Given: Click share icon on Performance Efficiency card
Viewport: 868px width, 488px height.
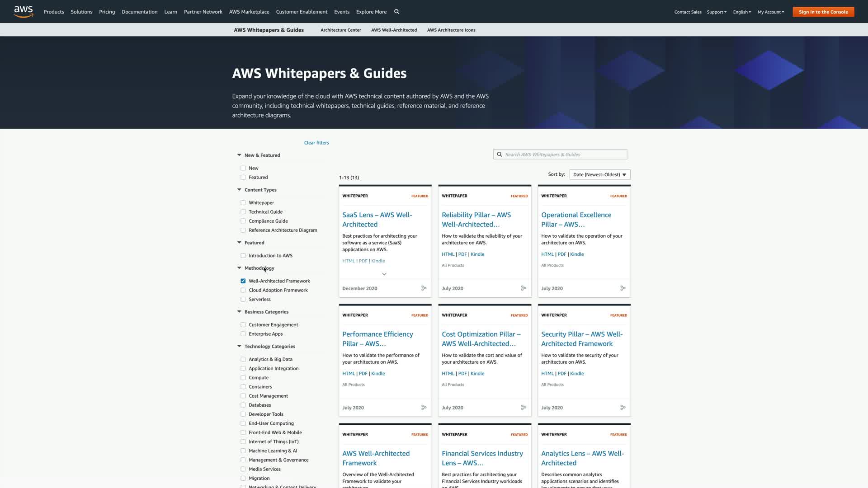Looking at the screenshot, I should click(x=424, y=408).
